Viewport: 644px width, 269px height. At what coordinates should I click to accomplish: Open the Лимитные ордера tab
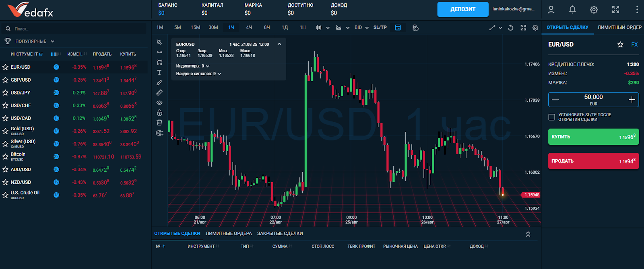[x=229, y=234]
